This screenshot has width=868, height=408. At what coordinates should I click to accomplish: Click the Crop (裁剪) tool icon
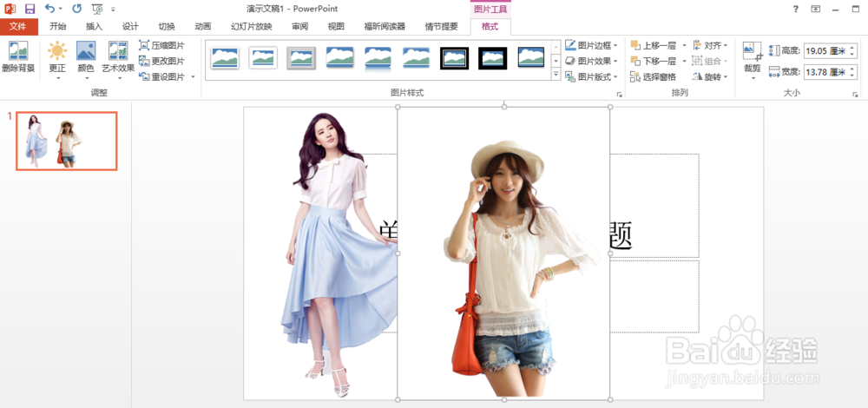point(753,51)
